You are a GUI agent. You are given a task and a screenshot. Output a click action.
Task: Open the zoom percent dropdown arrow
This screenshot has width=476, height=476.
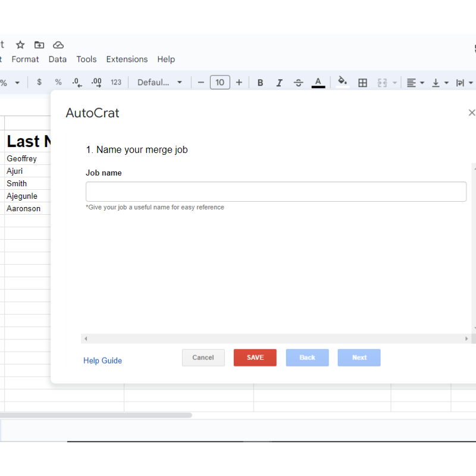coord(17,83)
